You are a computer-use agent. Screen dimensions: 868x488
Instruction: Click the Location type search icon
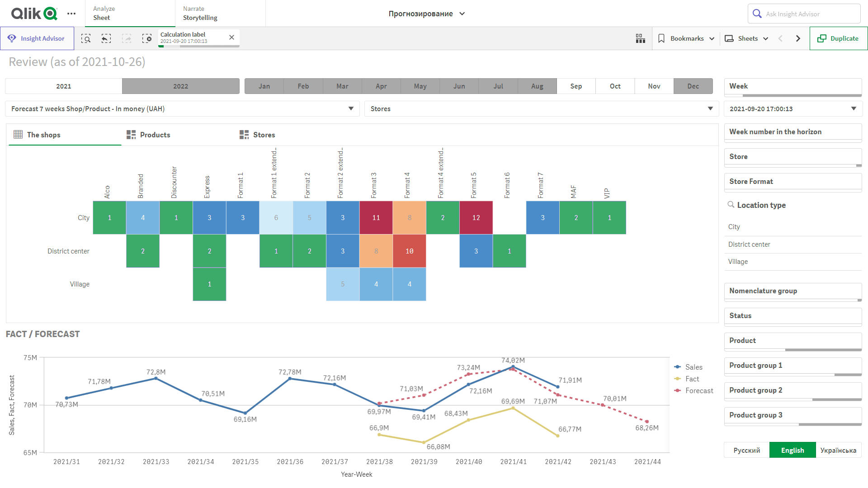point(731,205)
